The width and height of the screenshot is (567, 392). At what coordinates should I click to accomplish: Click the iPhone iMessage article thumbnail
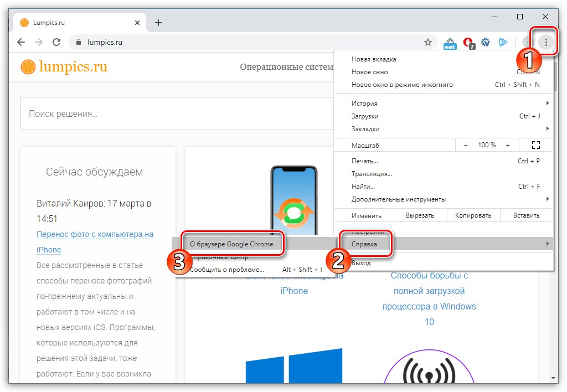294,200
